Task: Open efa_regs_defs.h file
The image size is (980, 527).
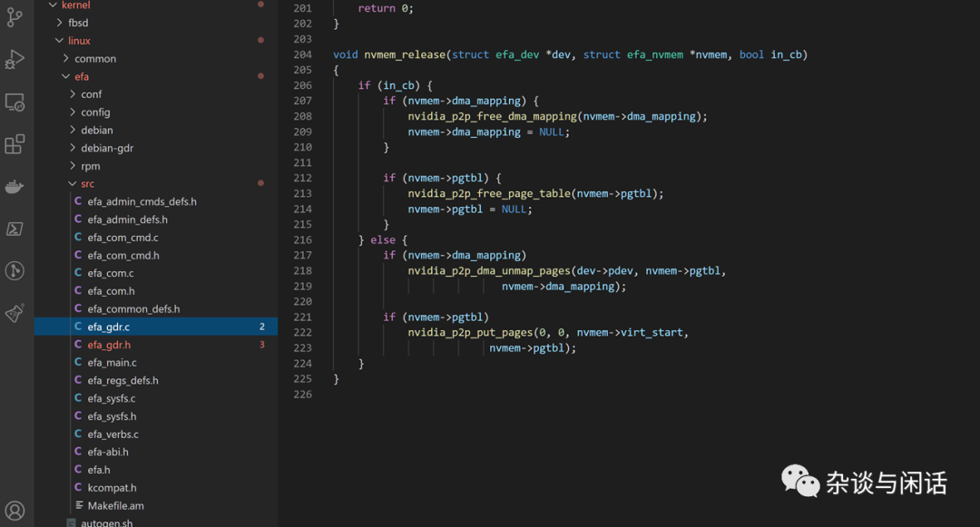Action: tap(123, 380)
